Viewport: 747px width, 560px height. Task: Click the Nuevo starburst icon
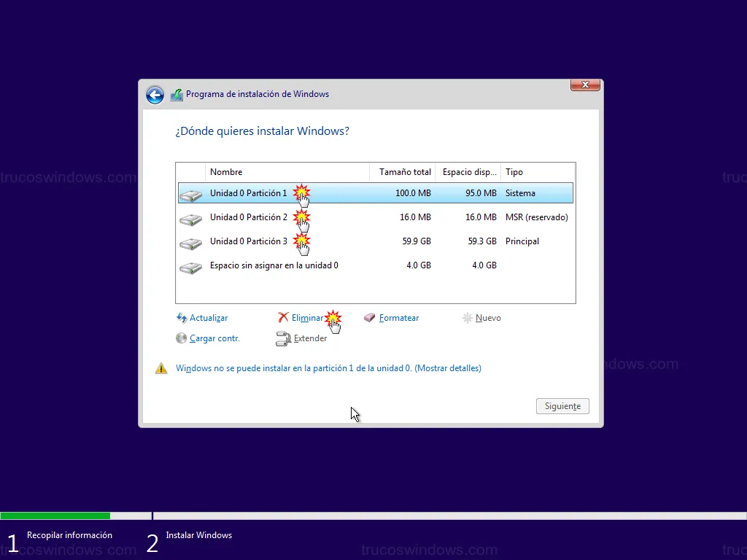point(468,318)
